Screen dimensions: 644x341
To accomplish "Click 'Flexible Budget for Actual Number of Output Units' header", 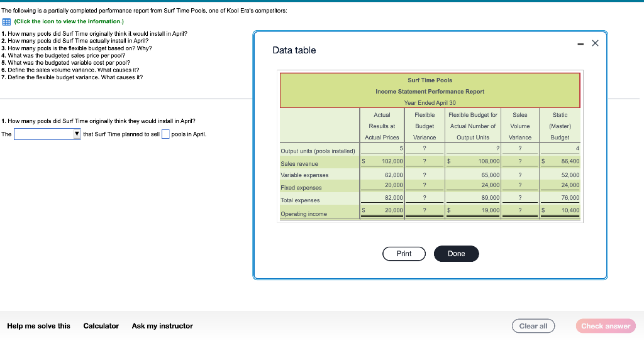I will pyautogui.click(x=473, y=126).
